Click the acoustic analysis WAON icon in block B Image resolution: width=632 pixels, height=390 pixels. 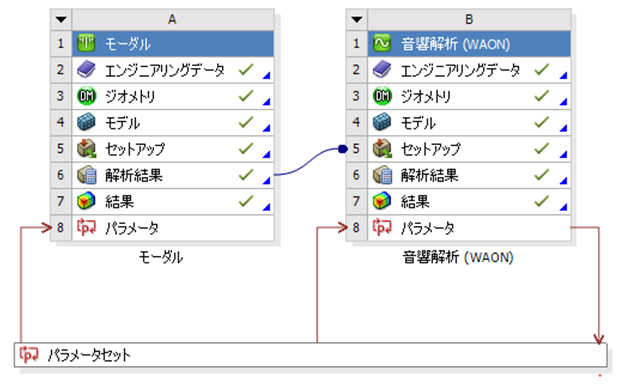[x=382, y=43]
